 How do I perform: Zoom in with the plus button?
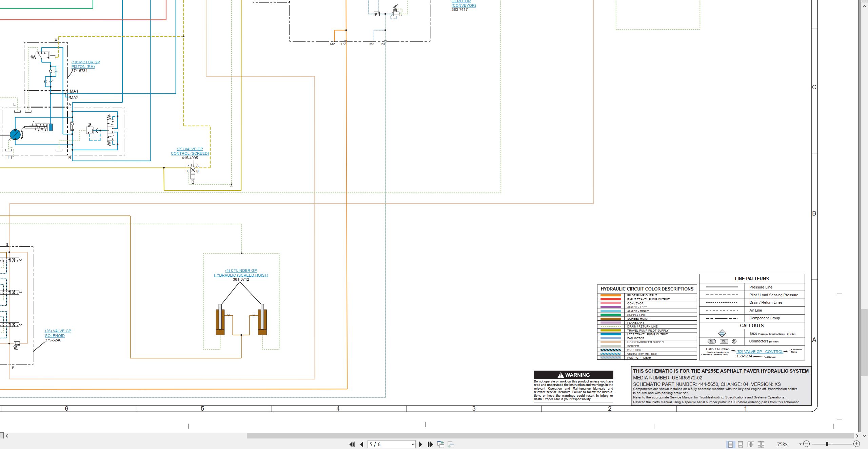pyautogui.click(x=856, y=444)
